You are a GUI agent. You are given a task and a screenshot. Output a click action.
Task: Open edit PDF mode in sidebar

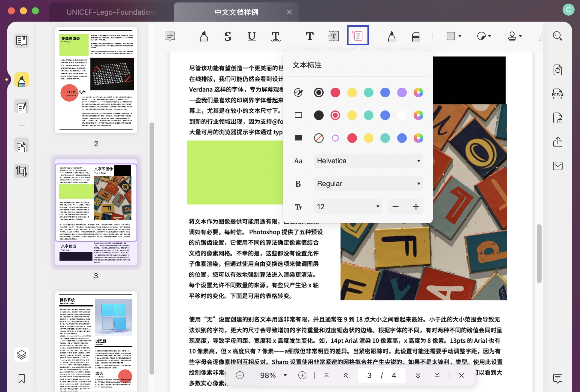(x=22, y=107)
